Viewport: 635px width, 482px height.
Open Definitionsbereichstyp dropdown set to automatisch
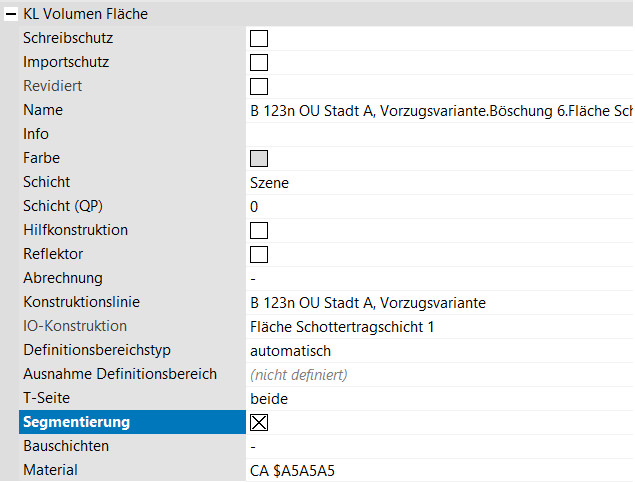tap(440, 350)
